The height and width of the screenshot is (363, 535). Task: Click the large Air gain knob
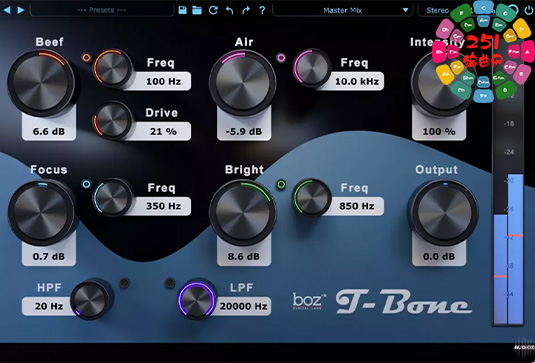pyautogui.click(x=243, y=83)
